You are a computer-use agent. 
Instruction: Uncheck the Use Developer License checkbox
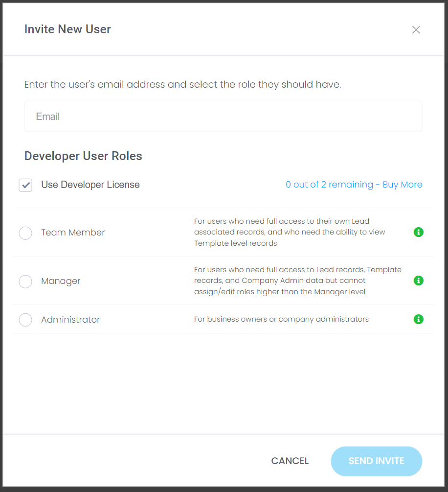25,185
